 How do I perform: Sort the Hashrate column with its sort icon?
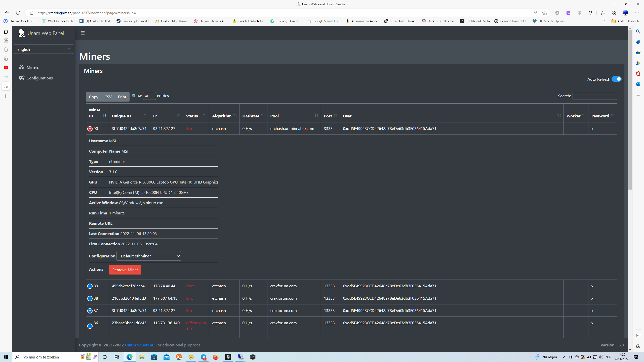[263, 115]
